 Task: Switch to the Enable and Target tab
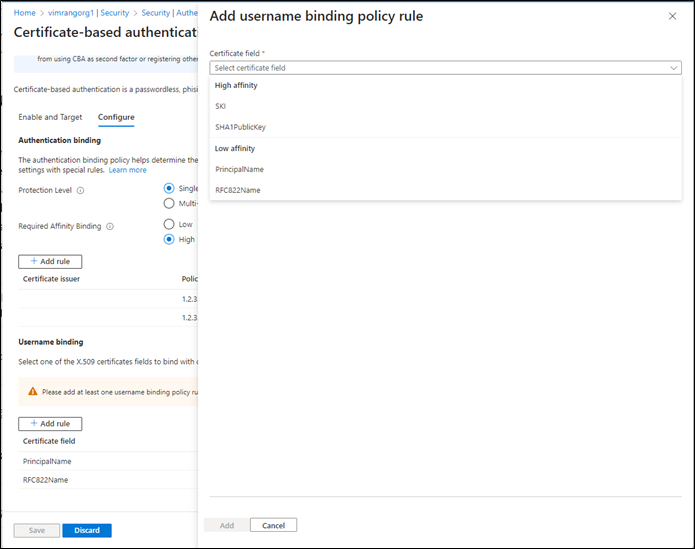[x=50, y=117]
